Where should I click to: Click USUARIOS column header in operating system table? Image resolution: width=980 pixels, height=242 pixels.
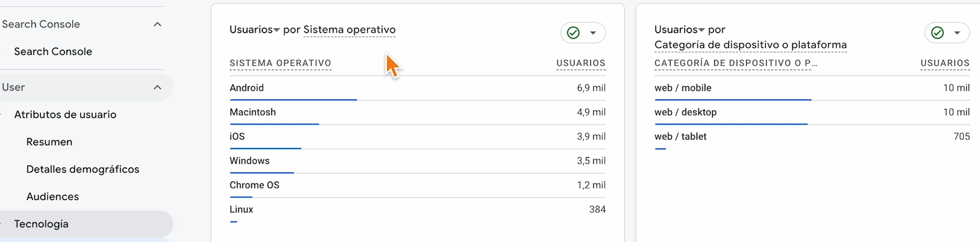580,63
